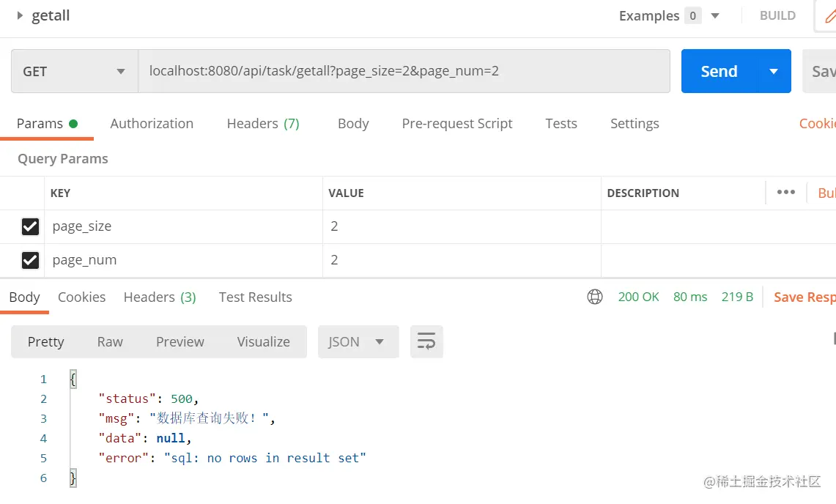Expand the getall request triangle
Screen dimensions: 836x504
(20, 15)
